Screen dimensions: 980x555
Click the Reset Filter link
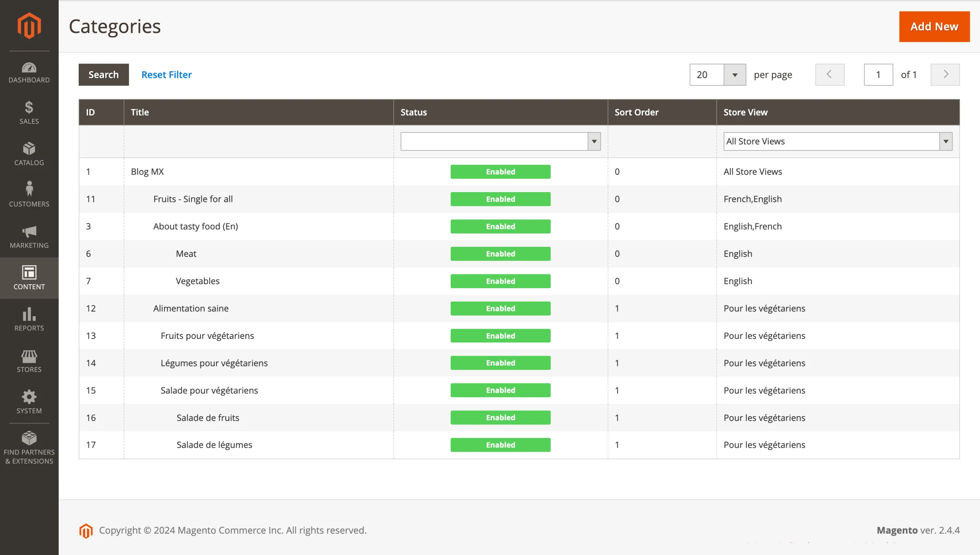pyautogui.click(x=167, y=75)
